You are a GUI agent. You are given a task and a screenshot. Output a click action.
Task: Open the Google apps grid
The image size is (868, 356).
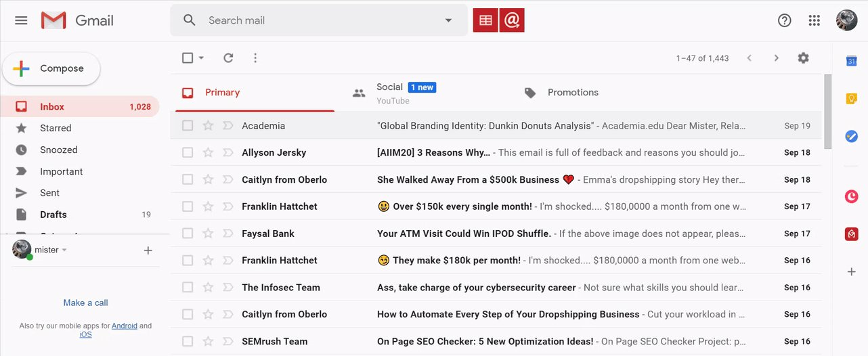click(815, 20)
